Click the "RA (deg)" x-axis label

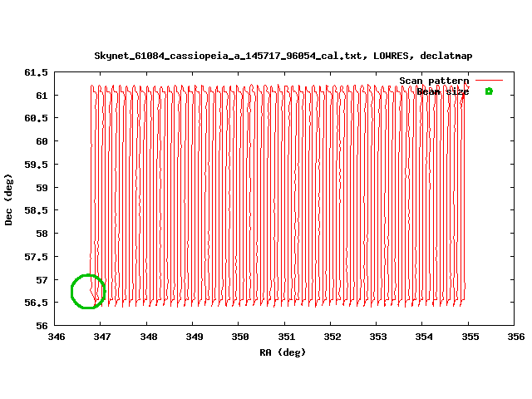[283, 352]
